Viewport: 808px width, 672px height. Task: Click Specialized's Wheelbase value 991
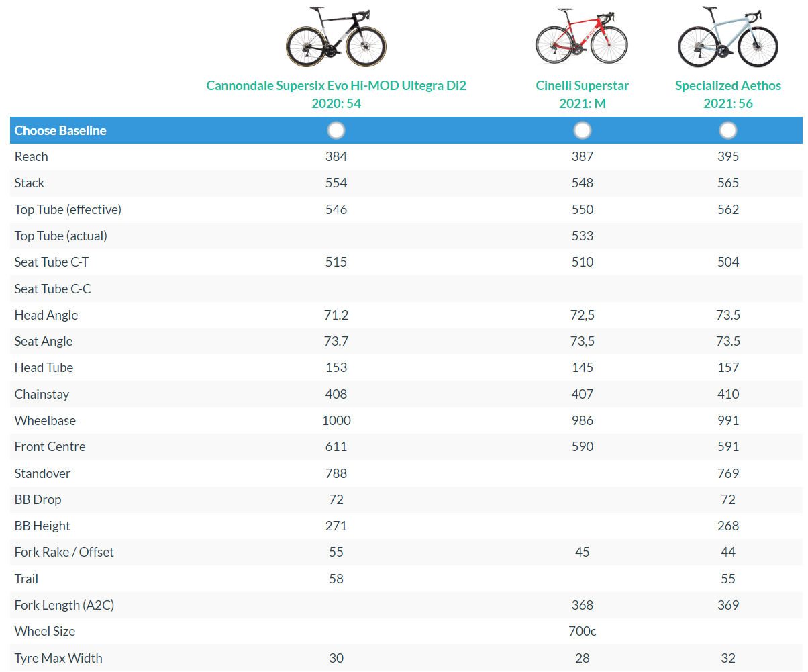pos(728,420)
